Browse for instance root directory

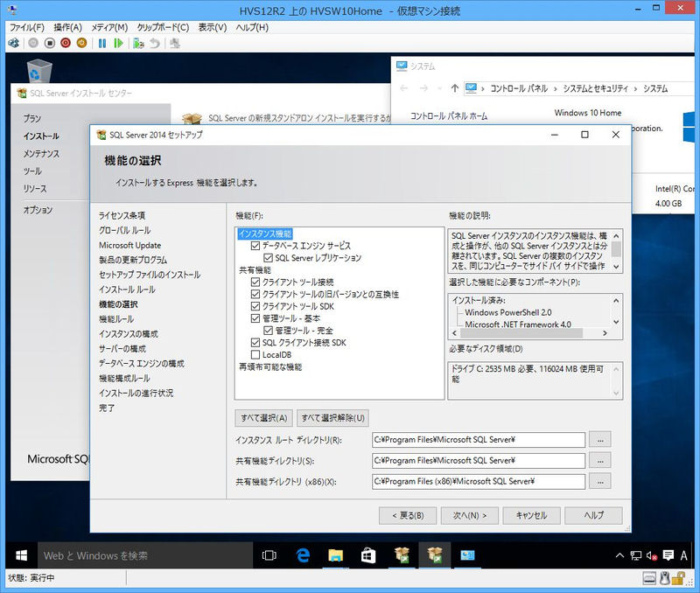pos(600,440)
